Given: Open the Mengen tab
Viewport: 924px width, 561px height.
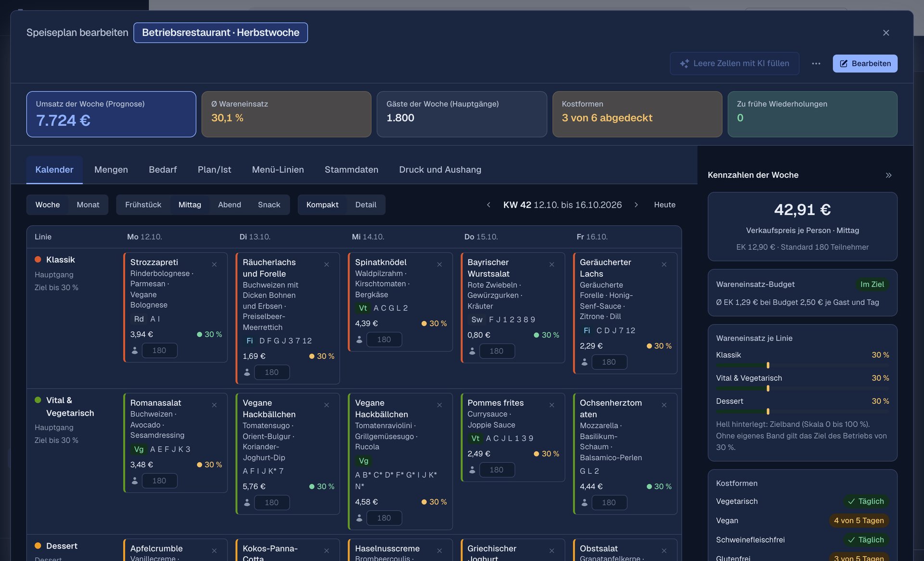Looking at the screenshot, I should 111,170.
